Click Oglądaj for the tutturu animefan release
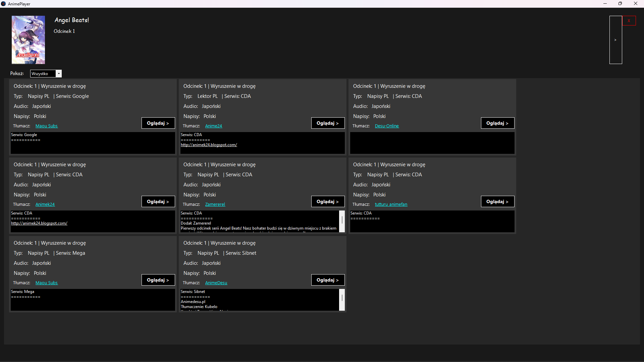Image resolution: width=644 pixels, height=362 pixels. click(x=497, y=201)
